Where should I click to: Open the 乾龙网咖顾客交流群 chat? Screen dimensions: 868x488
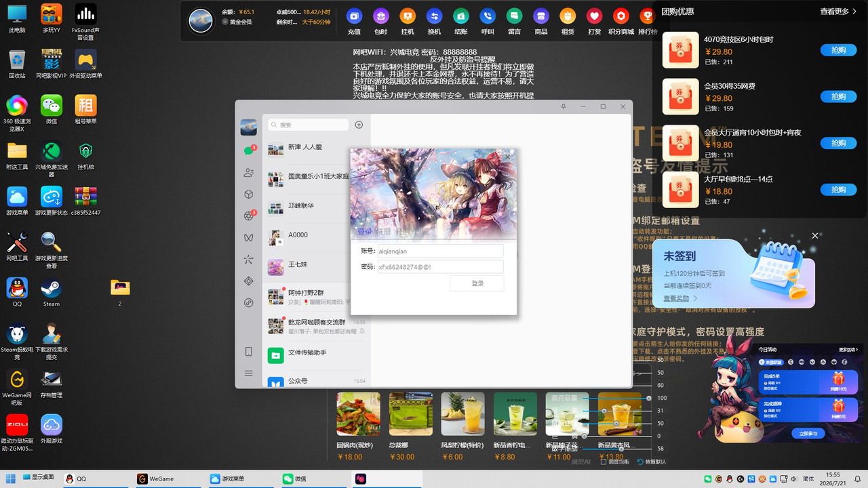(316, 325)
